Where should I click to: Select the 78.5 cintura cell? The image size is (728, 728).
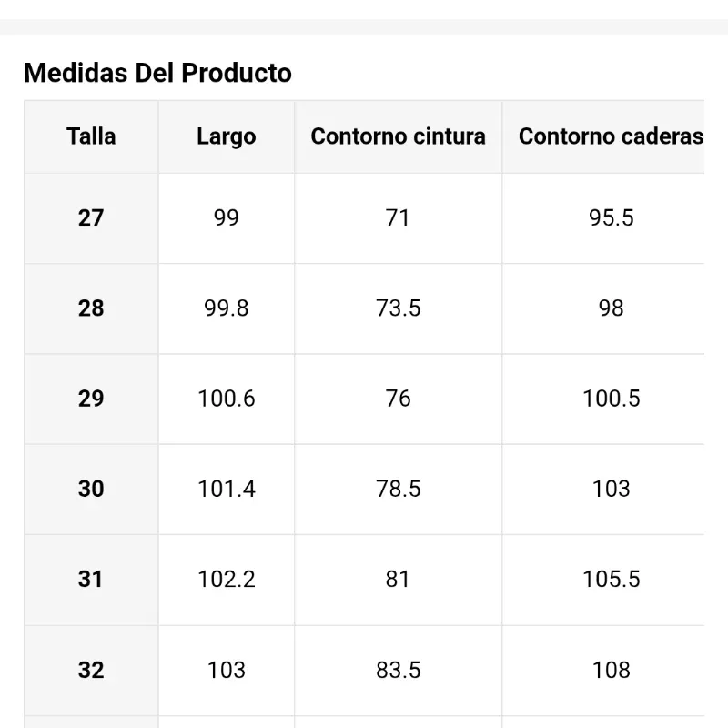(x=398, y=489)
